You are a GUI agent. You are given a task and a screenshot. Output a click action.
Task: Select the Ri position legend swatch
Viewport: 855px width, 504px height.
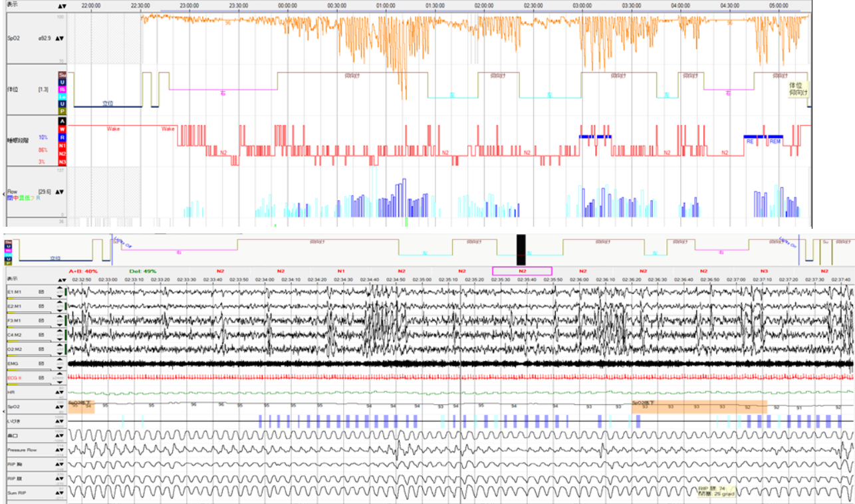pos(62,89)
